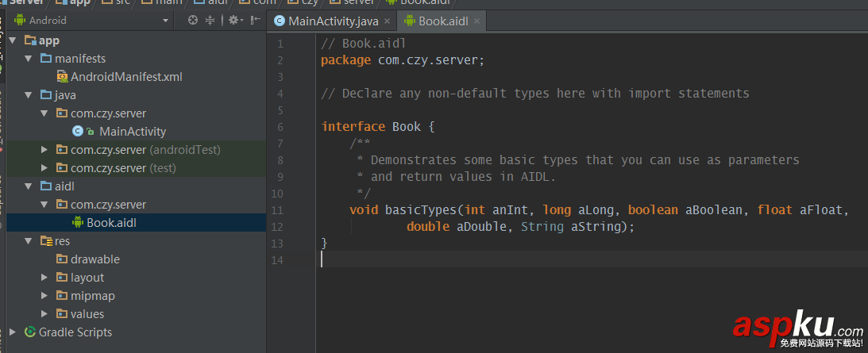Click the java folder icon
The image size is (868, 353).
point(46,95)
